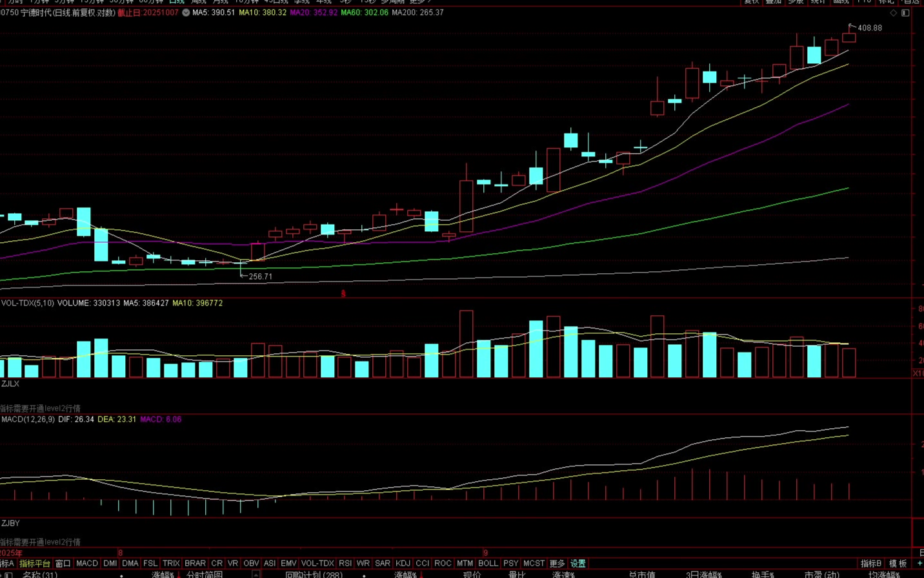
Task: Select the VOL-TDX indicator tab
Action: (317, 564)
